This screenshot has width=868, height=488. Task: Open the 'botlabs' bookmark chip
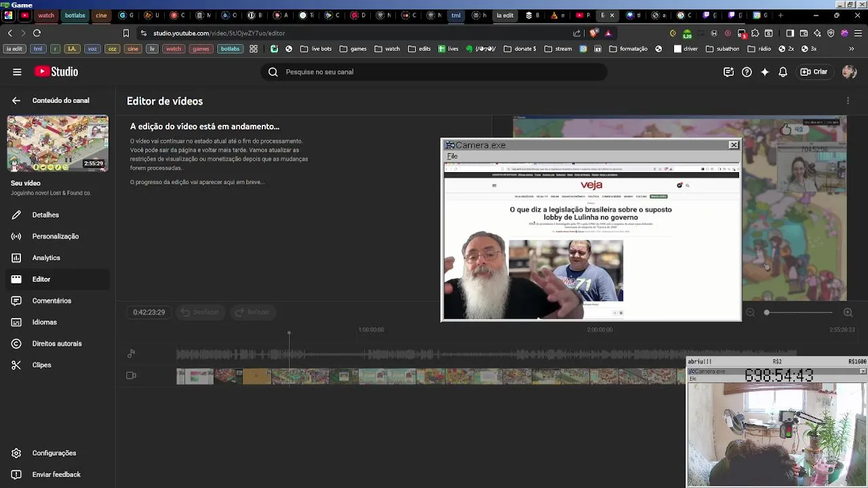(x=230, y=49)
